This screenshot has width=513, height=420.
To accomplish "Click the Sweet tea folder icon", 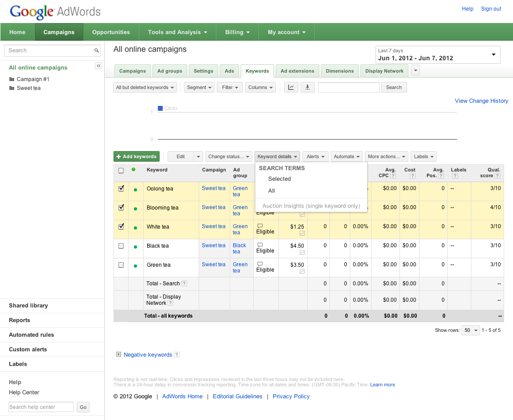I will click(12, 88).
